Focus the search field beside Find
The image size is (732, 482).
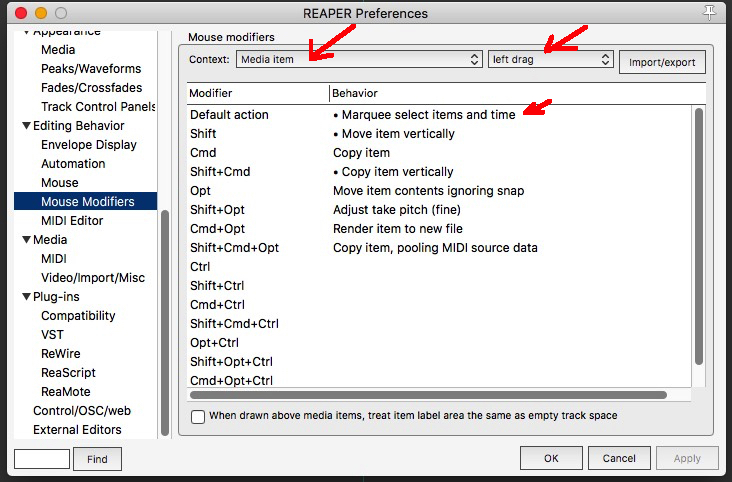pyautogui.click(x=42, y=459)
